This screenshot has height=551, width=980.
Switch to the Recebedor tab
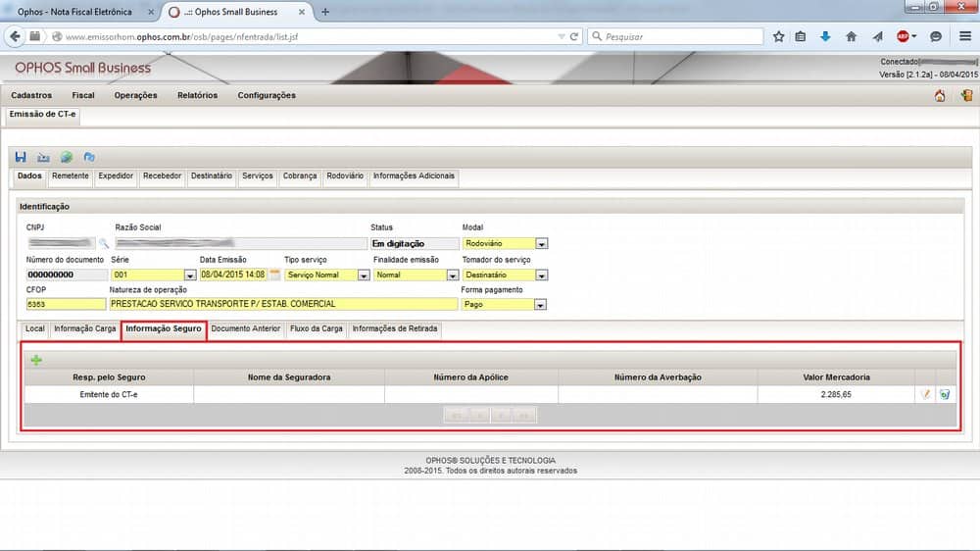[162, 176]
